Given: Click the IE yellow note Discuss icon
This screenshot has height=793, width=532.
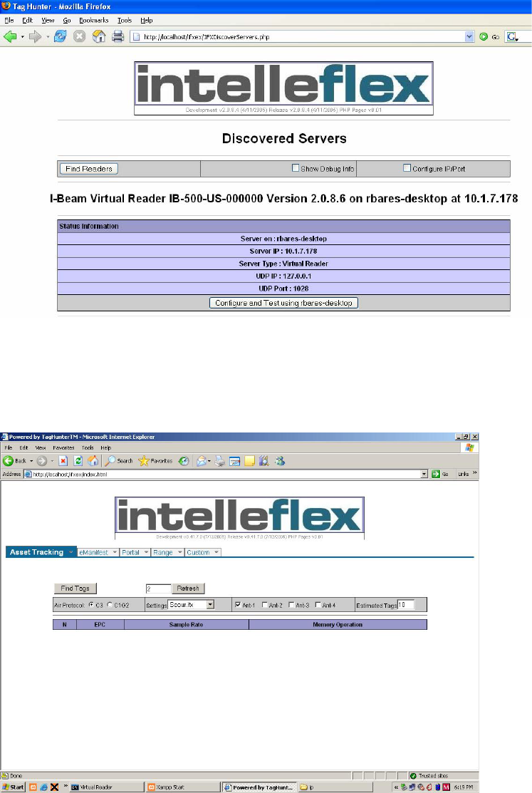Looking at the screenshot, I should [x=249, y=461].
